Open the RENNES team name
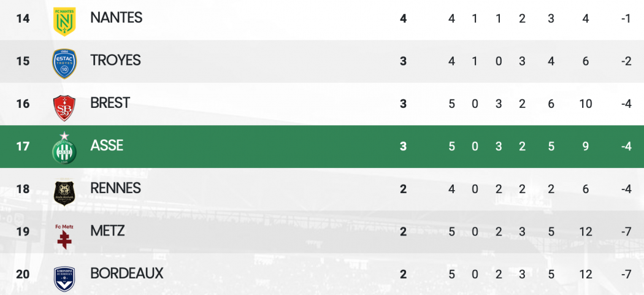The width and height of the screenshot is (644, 295). tap(116, 188)
